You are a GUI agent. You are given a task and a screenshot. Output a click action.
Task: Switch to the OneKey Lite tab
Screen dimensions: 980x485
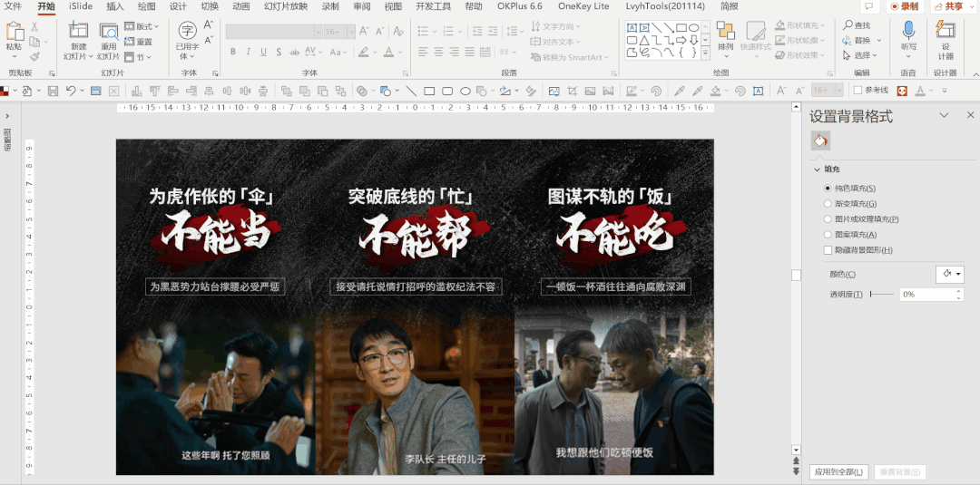[x=583, y=7]
